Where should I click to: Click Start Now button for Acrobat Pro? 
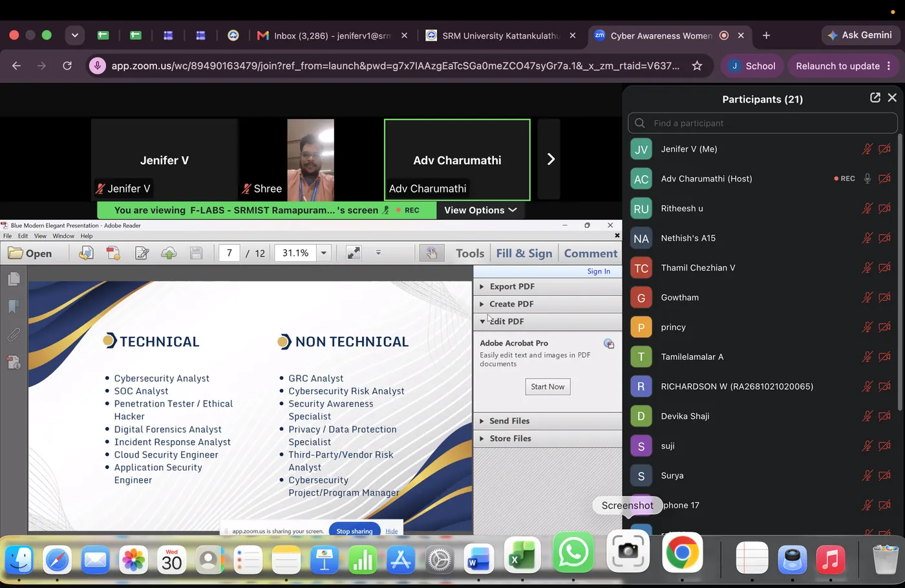[548, 386]
